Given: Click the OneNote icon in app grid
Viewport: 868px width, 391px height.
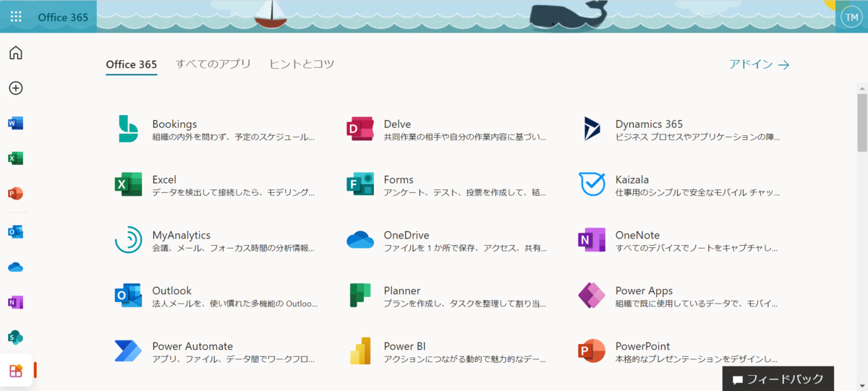Looking at the screenshot, I should (592, 240).
